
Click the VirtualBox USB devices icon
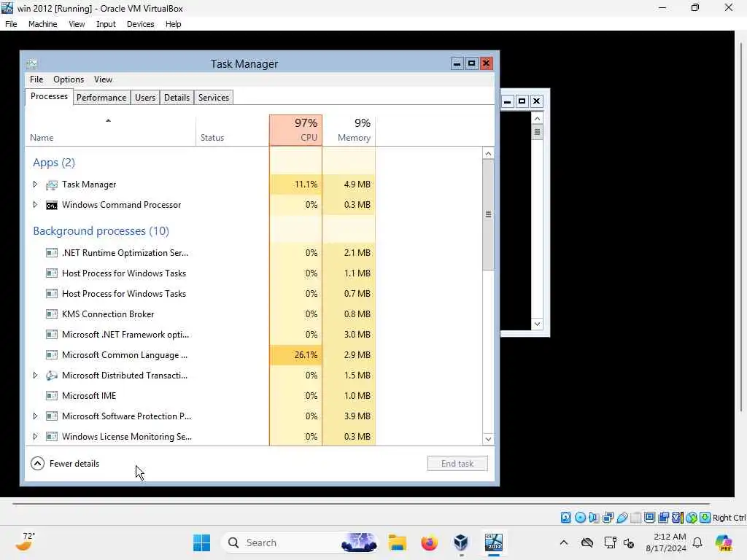pos(622,518)
